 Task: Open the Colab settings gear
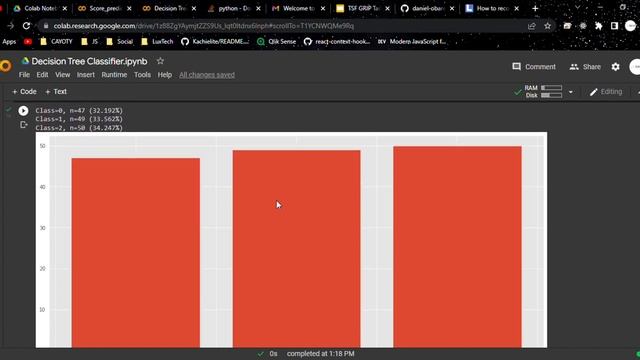pyautogui.click(x=616, y=67)
